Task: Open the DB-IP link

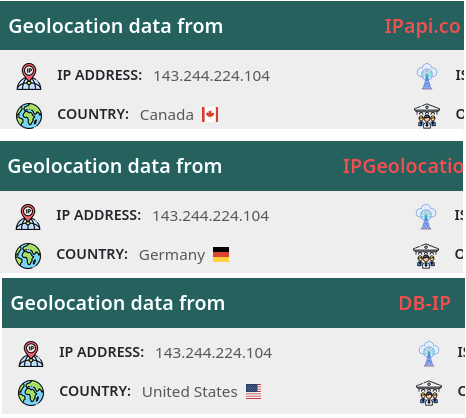Action: pyautogui.click(x=425, y=303)
